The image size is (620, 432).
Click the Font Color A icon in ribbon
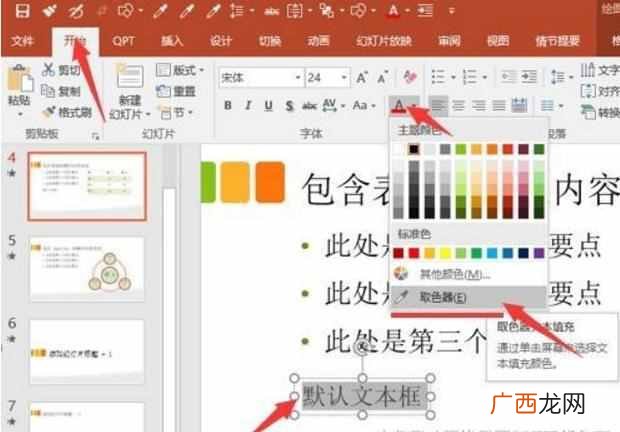399,106
